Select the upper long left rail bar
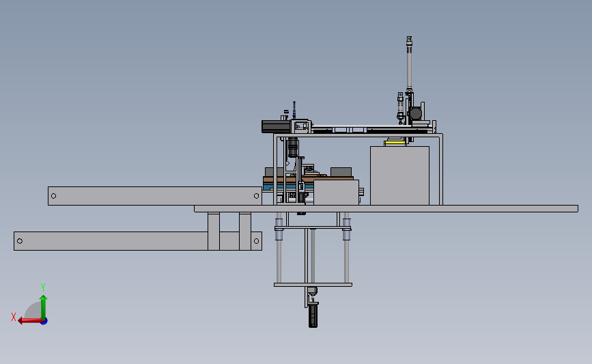 click(x=155, y=196)
